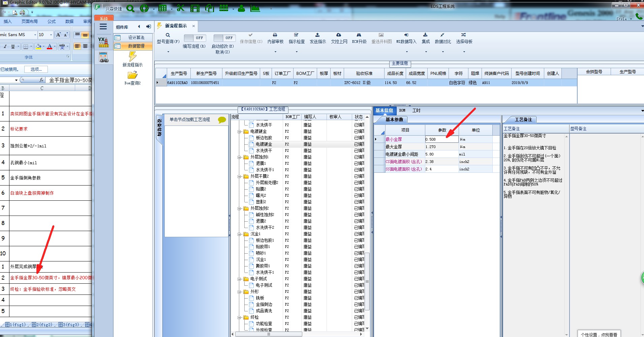
Task: Open the YX factory module icon in sidebar
Action: [x=103, y=42]
